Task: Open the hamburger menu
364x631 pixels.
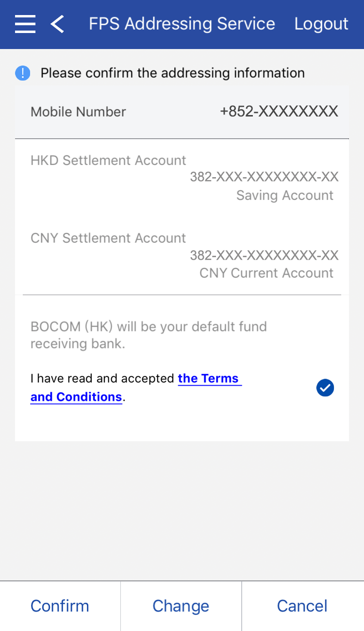Action: (25, 24)
